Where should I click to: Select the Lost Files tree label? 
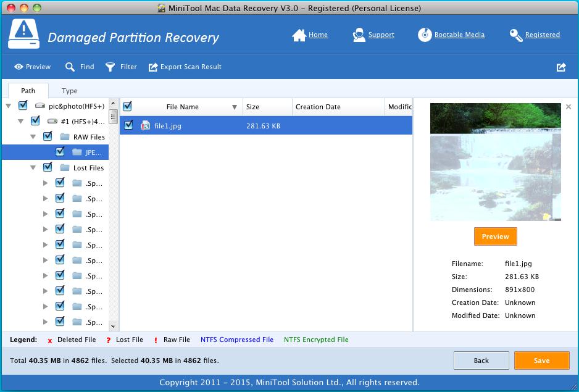click(89, 168)
